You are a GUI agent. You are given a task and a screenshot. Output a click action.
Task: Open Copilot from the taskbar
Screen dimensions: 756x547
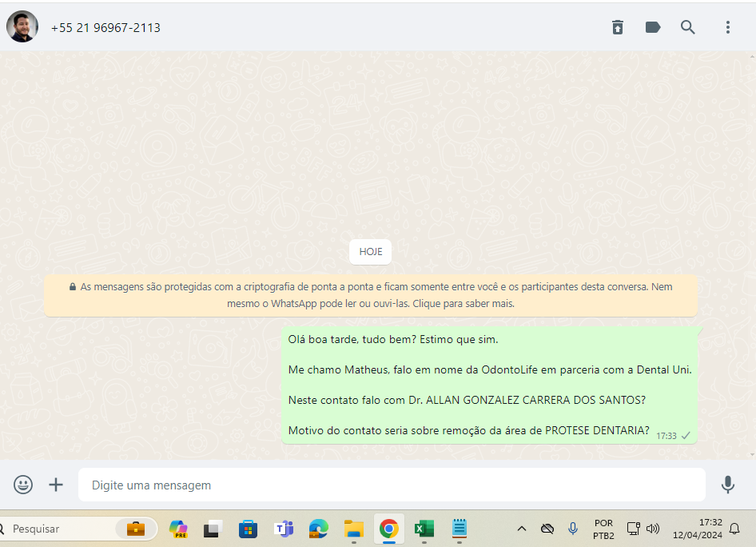click(x=178, y=529)
